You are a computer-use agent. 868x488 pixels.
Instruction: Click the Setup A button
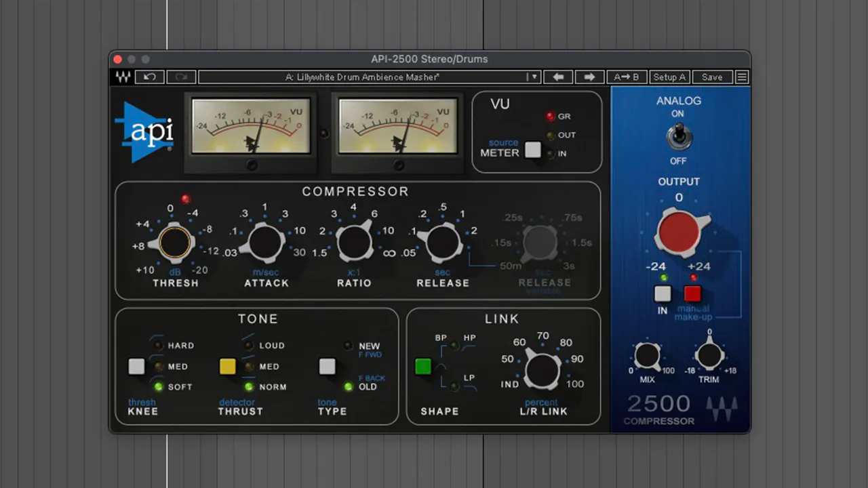tap(669, 77)
